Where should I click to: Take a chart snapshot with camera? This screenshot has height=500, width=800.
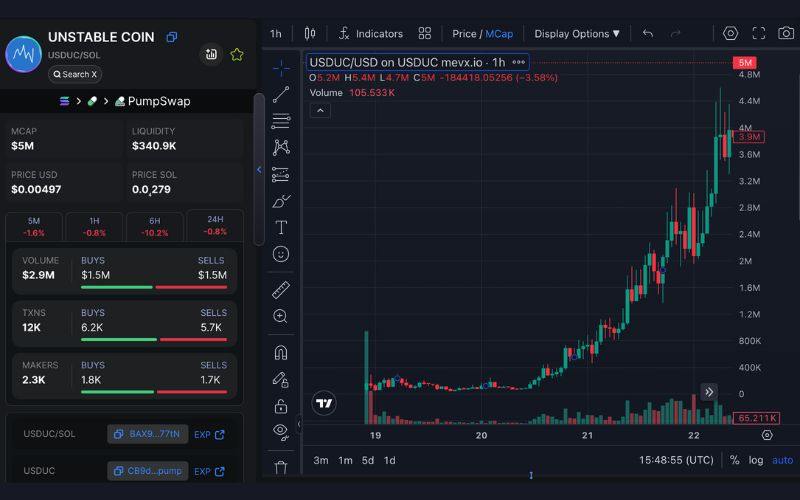(786, 33)
